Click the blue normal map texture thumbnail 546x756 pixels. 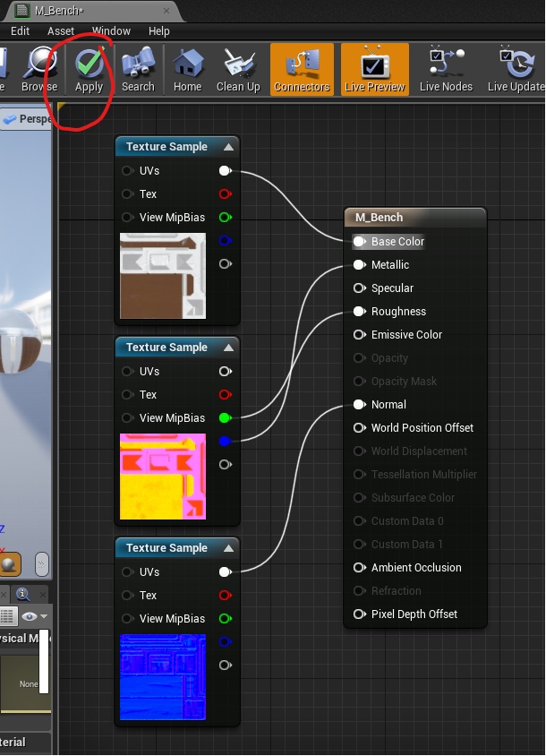click(x=163, y=677)
